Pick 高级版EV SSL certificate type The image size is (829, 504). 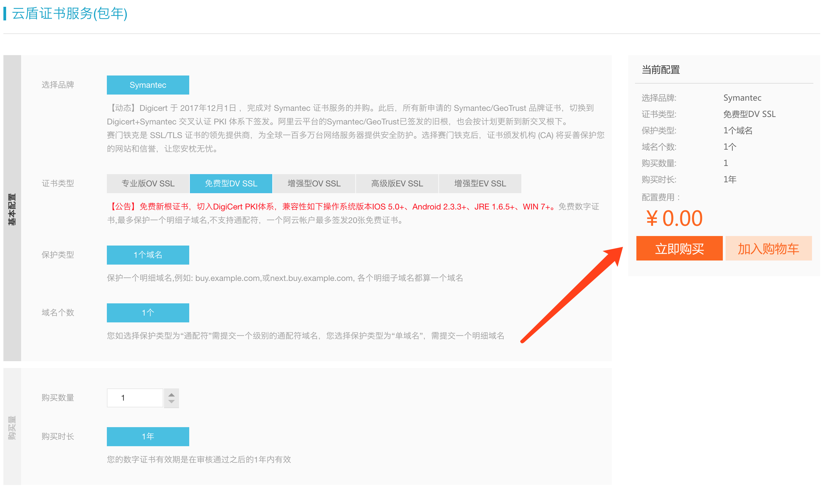397,184
